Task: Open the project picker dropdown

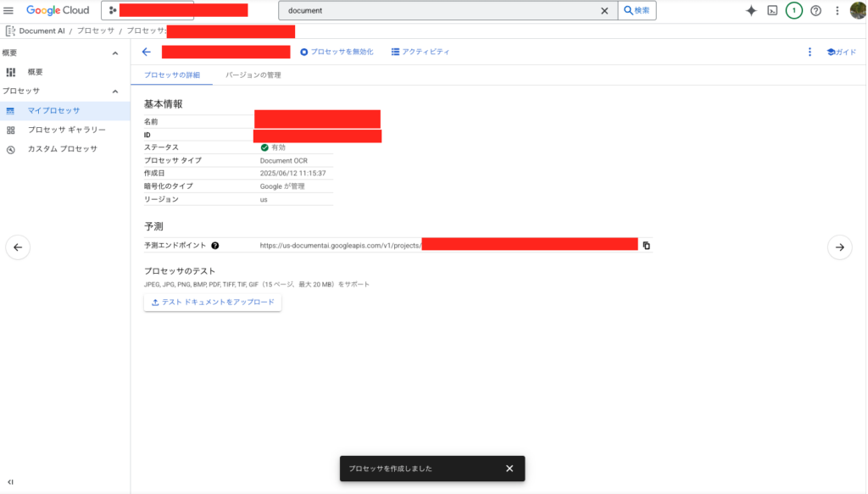Action: tap(148, 10)
